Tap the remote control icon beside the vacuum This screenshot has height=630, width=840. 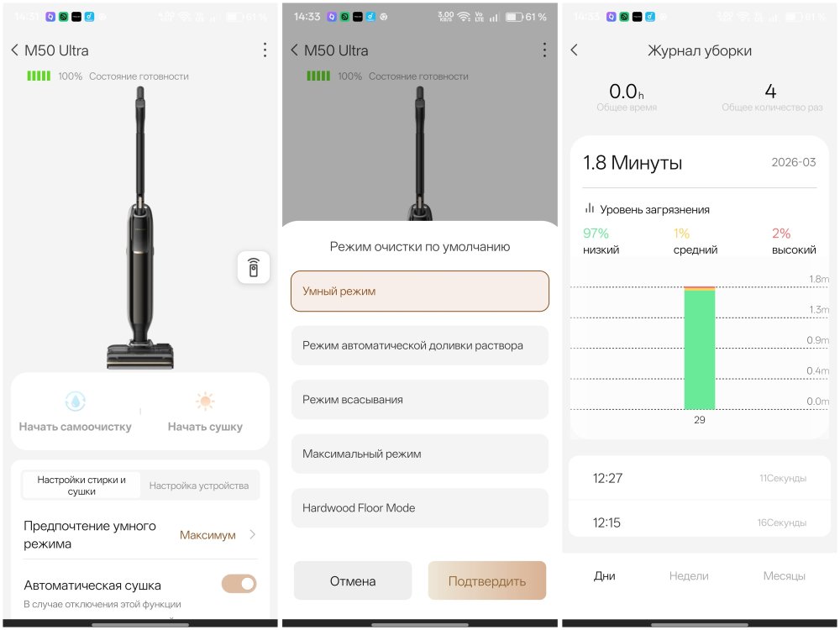[253, 268]
